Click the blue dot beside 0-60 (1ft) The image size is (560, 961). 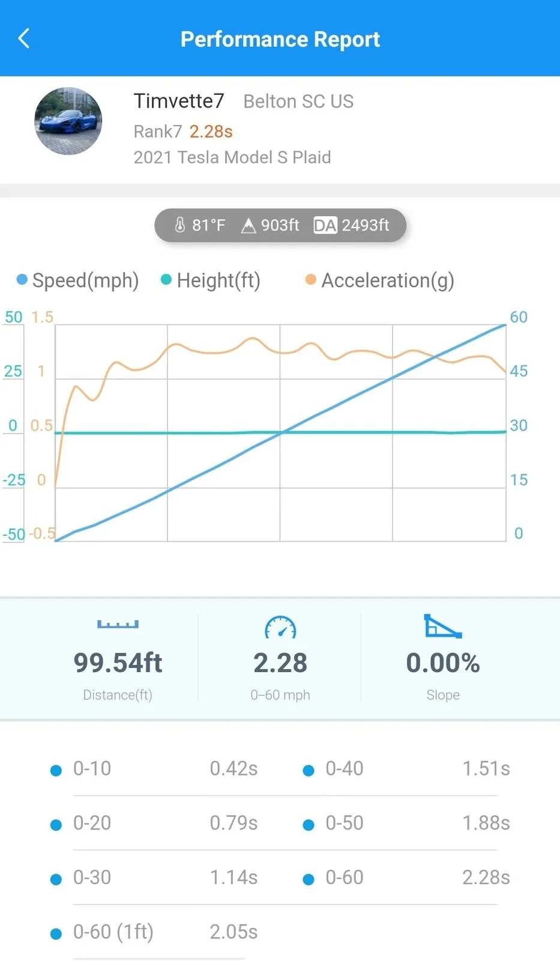pyautogui.click(x=56, y=933)
